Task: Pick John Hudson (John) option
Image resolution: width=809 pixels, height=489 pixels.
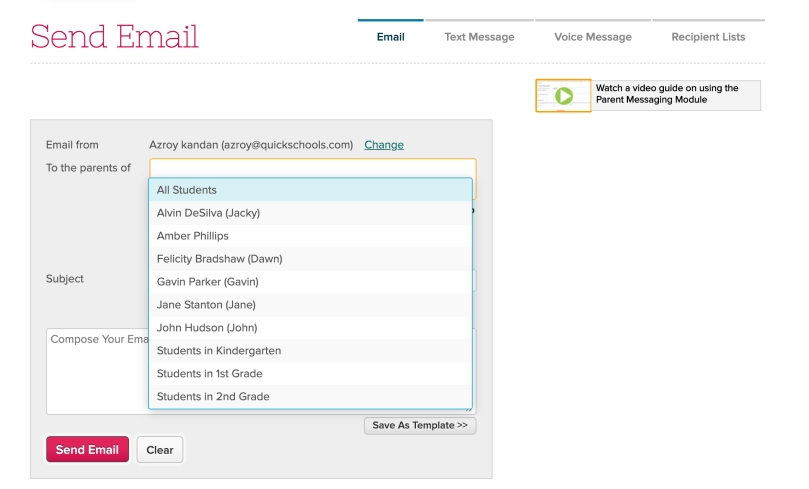Action: pos(310,328)
